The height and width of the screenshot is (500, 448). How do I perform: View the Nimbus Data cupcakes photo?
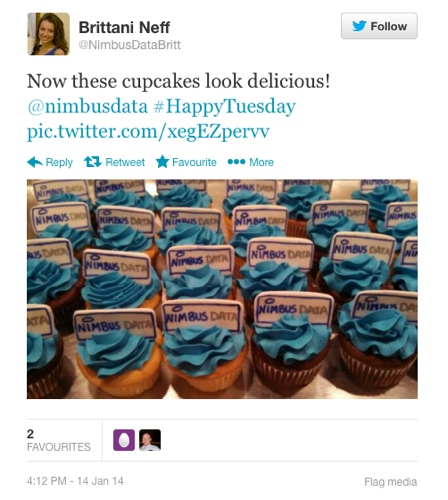tap(222, 289)
